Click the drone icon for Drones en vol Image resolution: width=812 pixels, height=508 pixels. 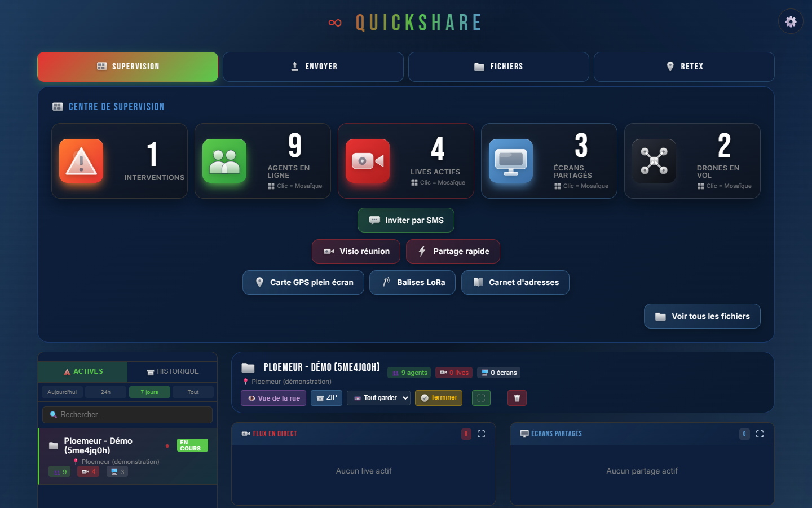(654, 161)
